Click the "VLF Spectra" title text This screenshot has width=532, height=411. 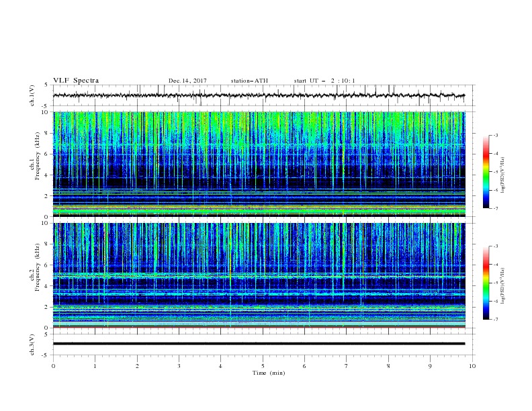[76, 81]
